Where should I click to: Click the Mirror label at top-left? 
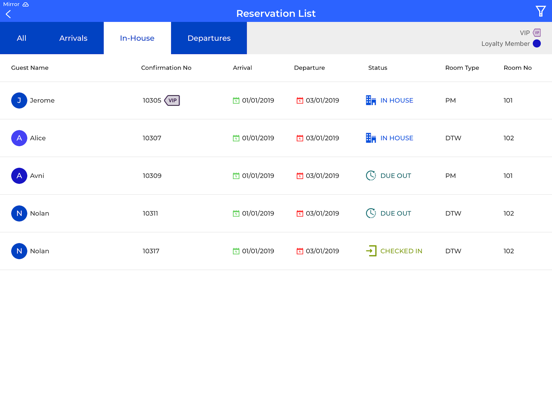point(11,4)
